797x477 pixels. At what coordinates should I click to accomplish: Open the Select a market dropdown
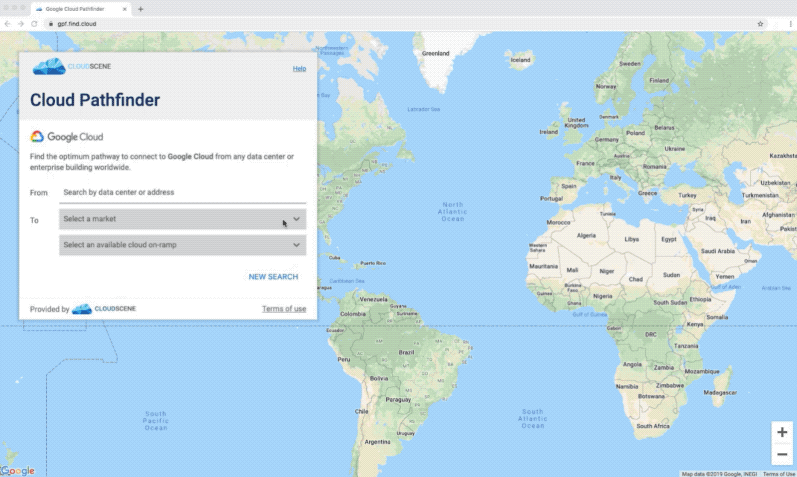click(x=182, y=219)
